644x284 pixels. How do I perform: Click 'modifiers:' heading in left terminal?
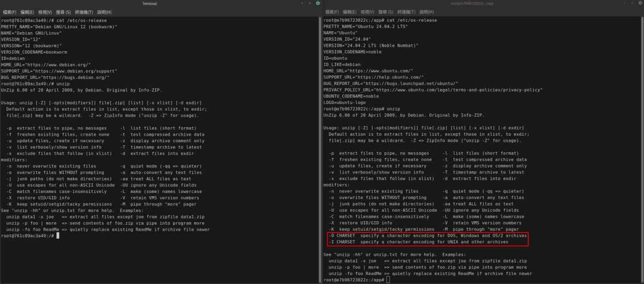tap(14, 159)
